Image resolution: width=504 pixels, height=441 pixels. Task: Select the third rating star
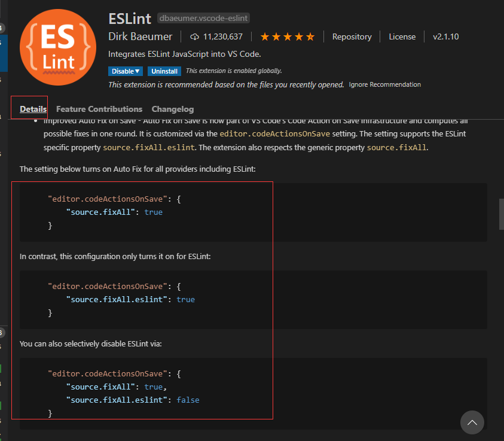point(288,37)
